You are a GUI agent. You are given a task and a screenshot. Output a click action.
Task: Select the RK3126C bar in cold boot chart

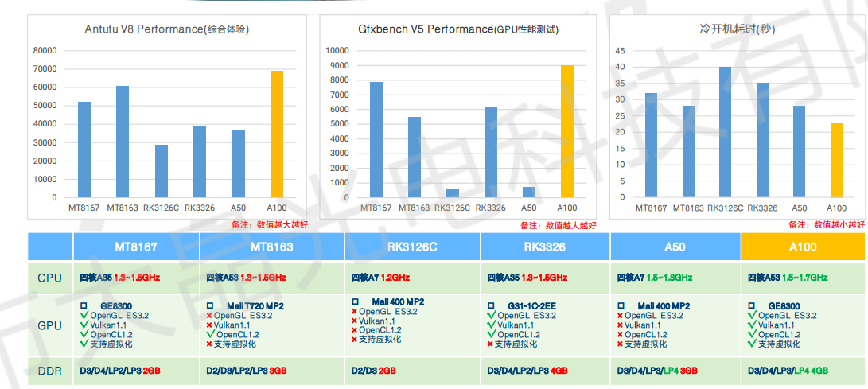pyautogui.click(x=725, y=132)
